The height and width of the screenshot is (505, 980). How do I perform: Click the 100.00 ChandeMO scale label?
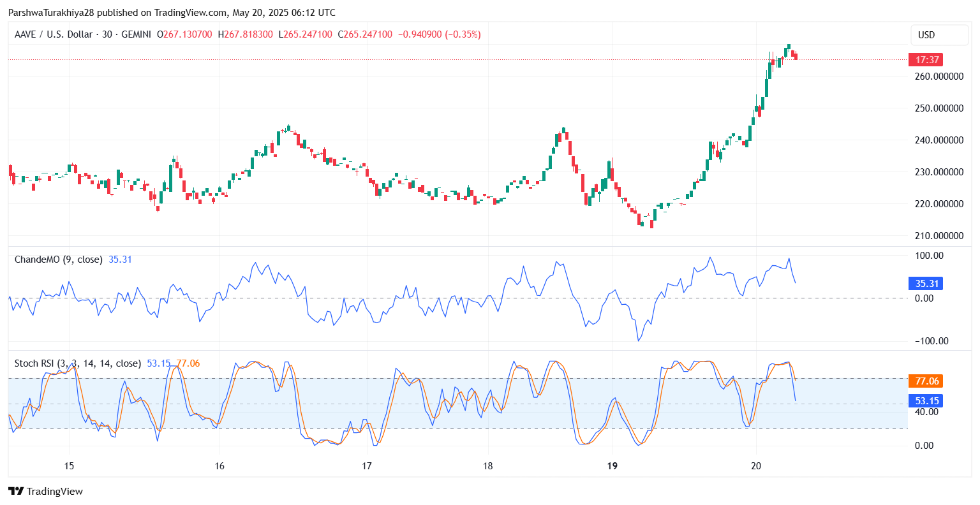(928, 256)
